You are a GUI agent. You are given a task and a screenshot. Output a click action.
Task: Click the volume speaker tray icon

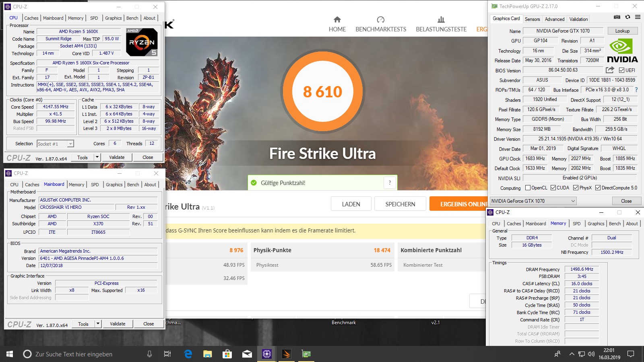click(x=591, y=354)
